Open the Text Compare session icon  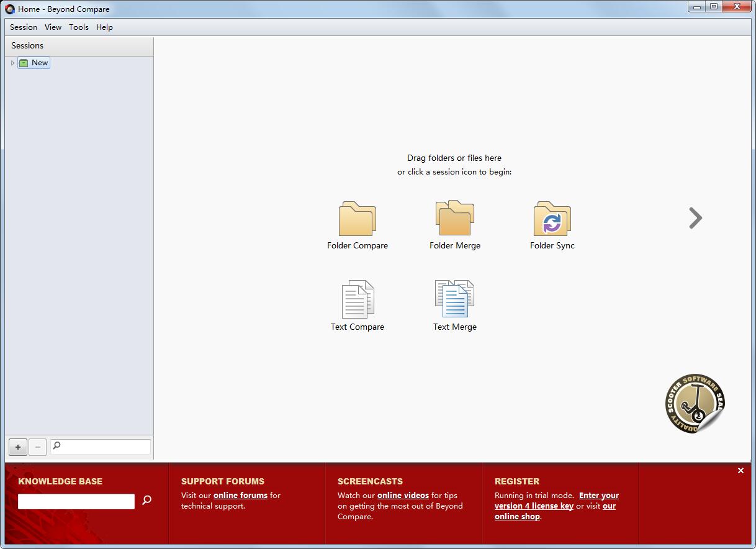[x=358, y=299]
